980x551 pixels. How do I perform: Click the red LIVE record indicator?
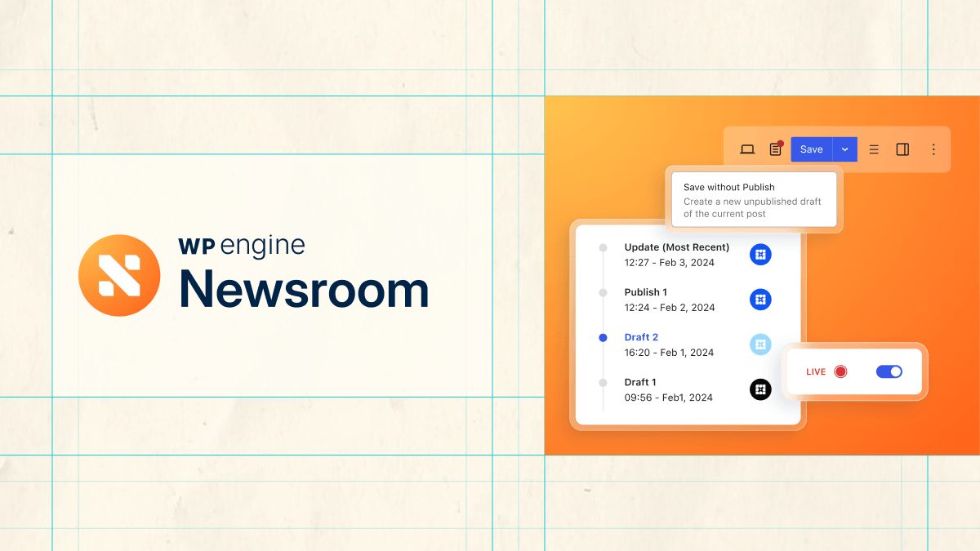(x=840, y=371)
